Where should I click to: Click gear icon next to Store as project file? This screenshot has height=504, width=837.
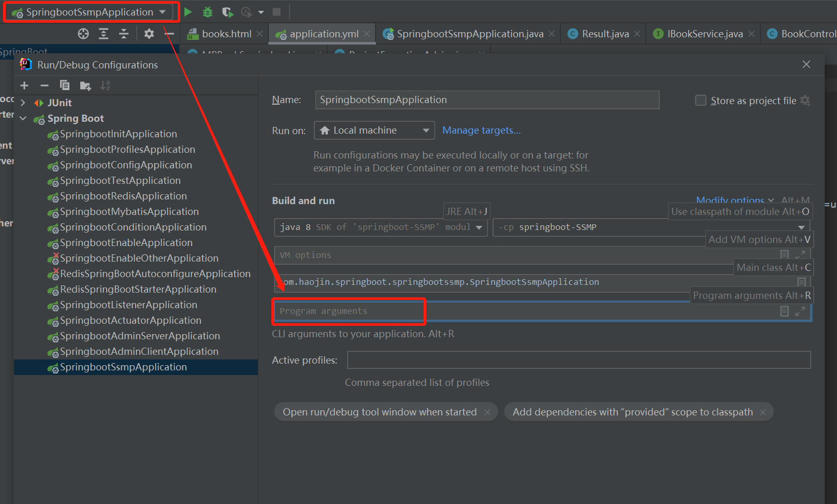coord(805,100)
